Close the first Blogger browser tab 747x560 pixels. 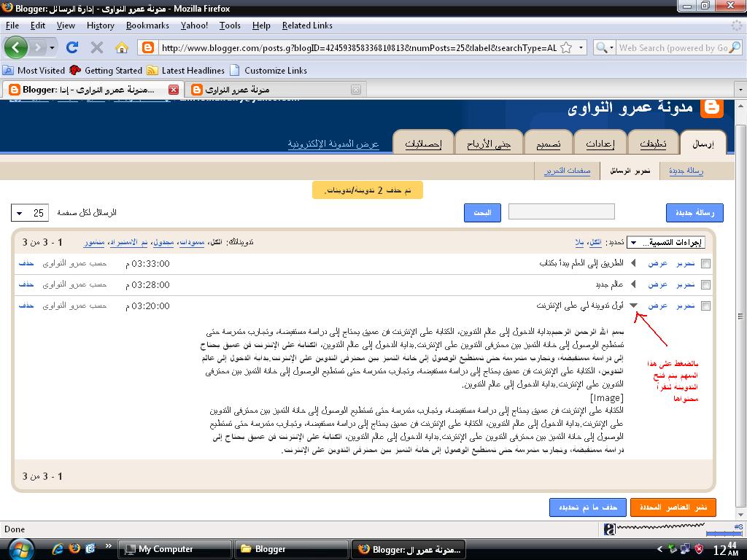(174, 90)
